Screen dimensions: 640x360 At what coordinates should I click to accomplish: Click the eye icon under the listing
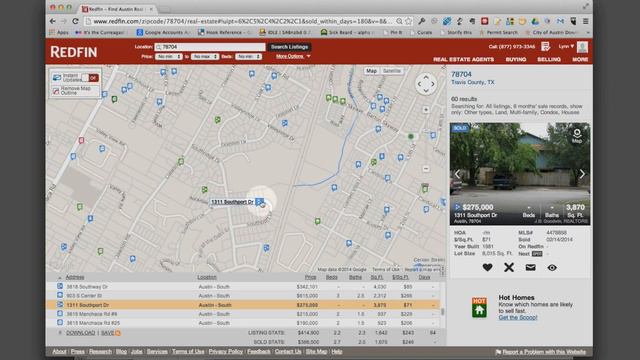click(552, 268)
